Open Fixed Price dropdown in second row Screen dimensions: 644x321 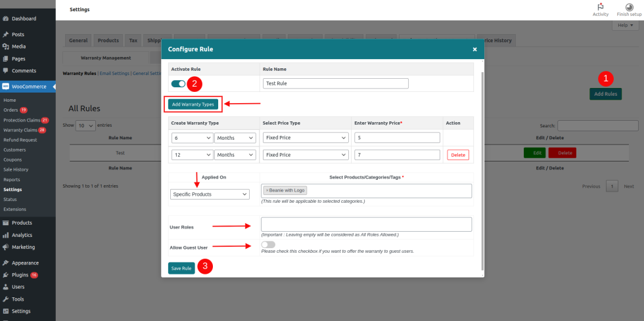coord(306,155)
